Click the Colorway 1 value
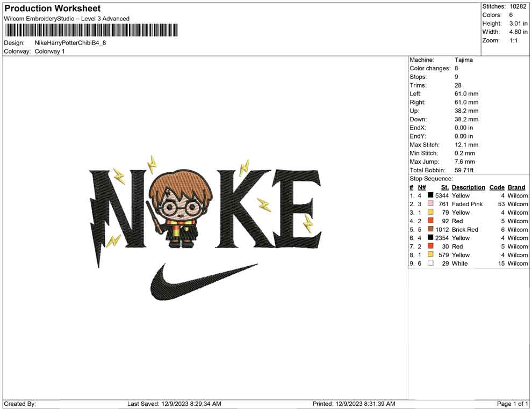The image size is (532, 409). (49, 52)
